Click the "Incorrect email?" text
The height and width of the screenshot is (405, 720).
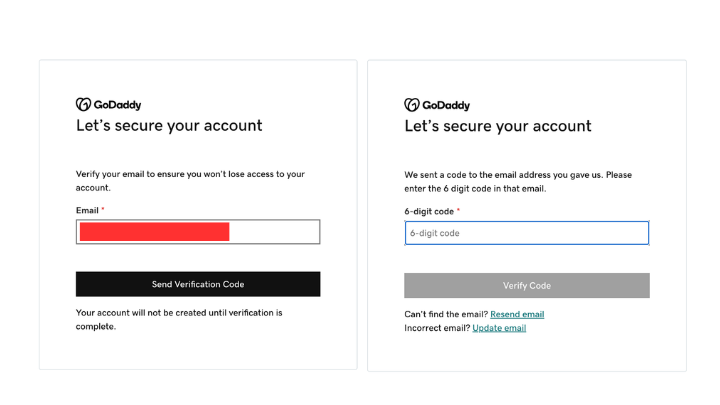437,328
